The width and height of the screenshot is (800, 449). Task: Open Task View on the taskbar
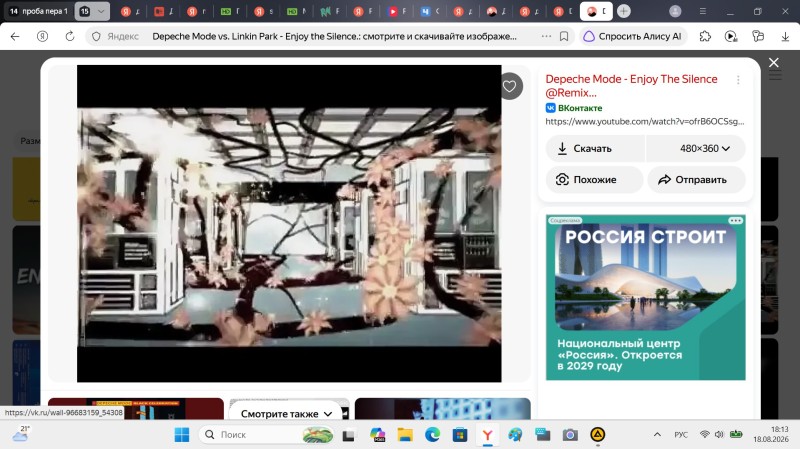(348, 435)
